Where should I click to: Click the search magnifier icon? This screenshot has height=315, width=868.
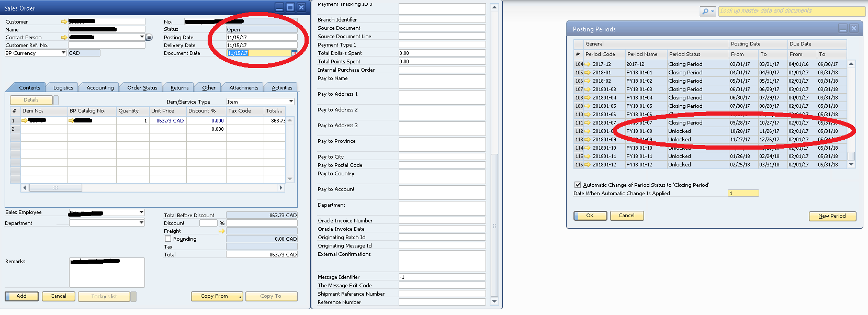click(x=706, y=12)
